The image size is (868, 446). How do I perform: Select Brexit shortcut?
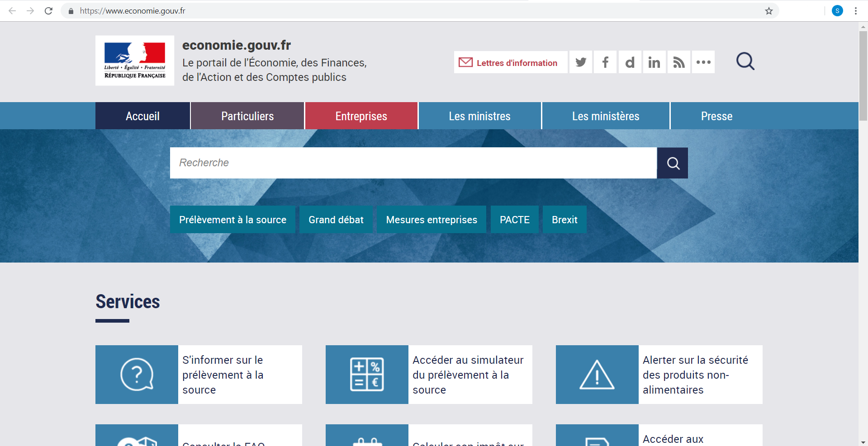tap(564, 220)
